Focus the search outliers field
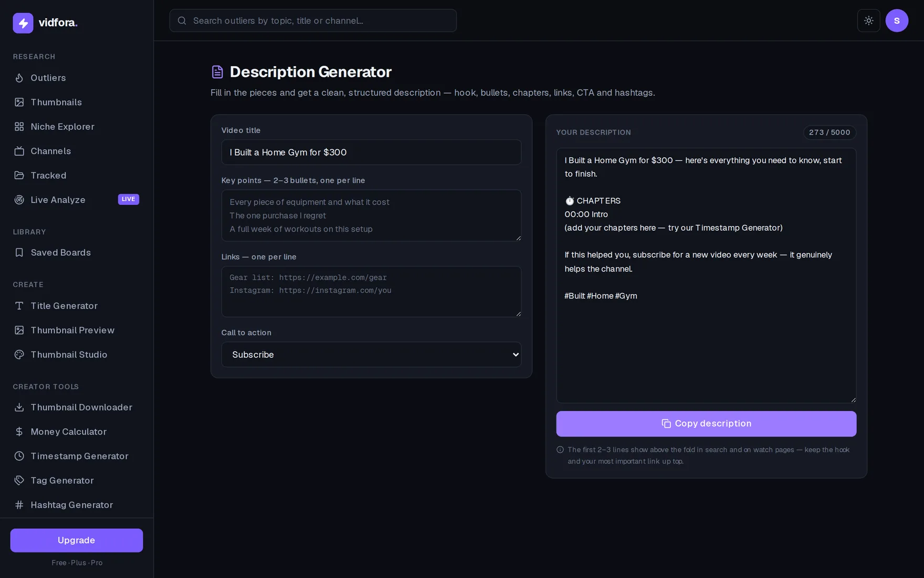This screenshot has height=578, width=924. (313, 20)
